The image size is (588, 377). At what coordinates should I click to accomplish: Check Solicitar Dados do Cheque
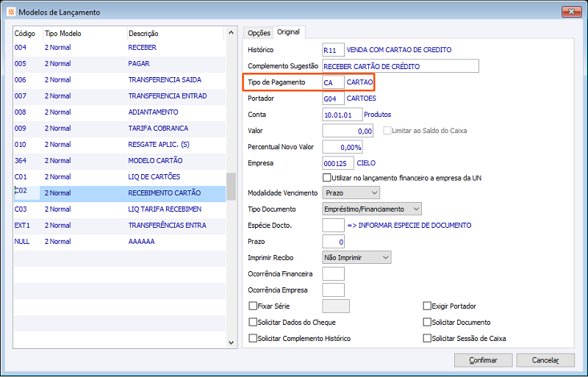point(253,322)
